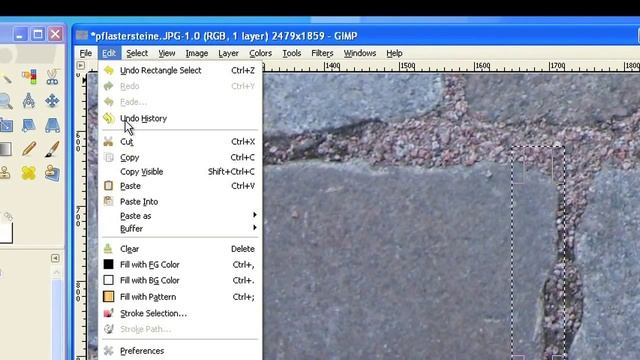Select Fill with FG Color
Viewport: 640px width, 360px height.
[x=180, y=264]
